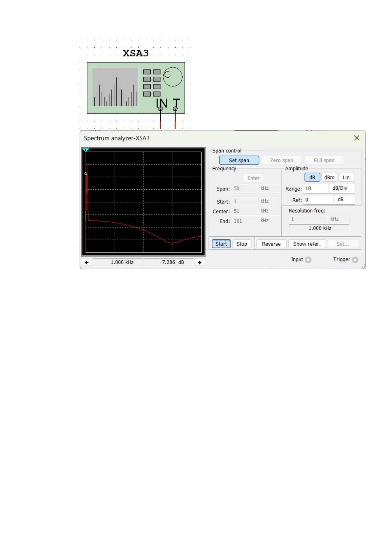Switch amplitude to dBm
The image size is (392, 554).
point(329,178)
